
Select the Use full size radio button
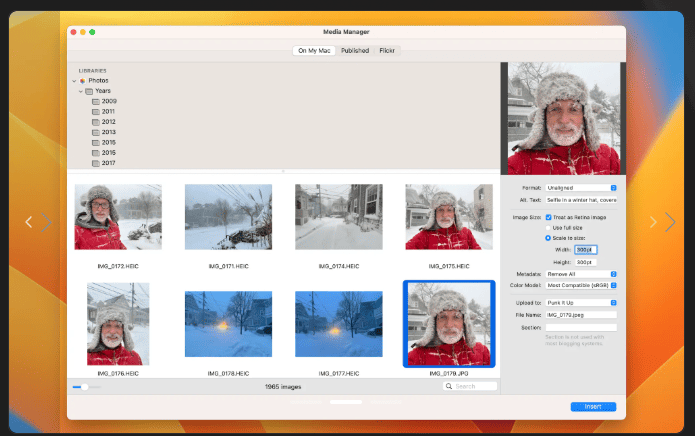click(x=548, y=228)
